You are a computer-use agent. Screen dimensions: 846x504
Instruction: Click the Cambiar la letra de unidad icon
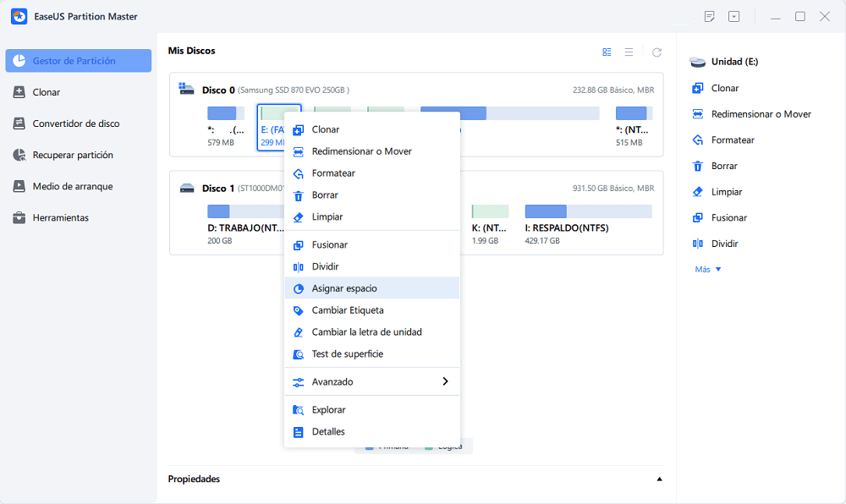299,332
